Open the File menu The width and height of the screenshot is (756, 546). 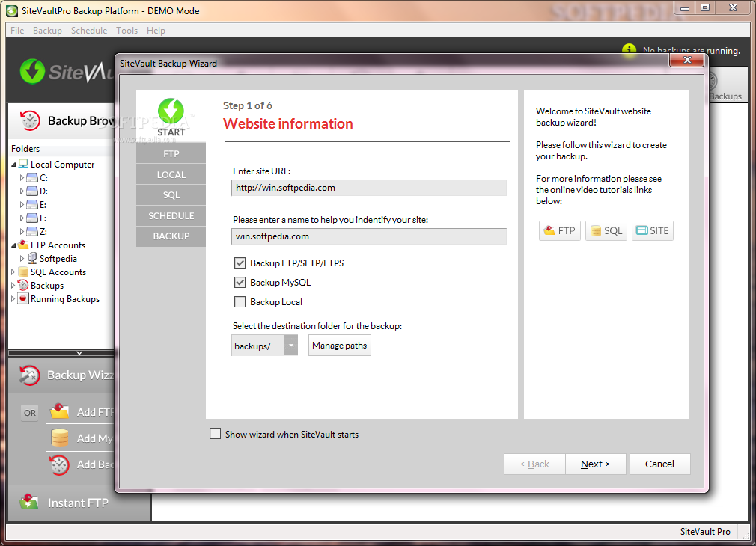17,31
